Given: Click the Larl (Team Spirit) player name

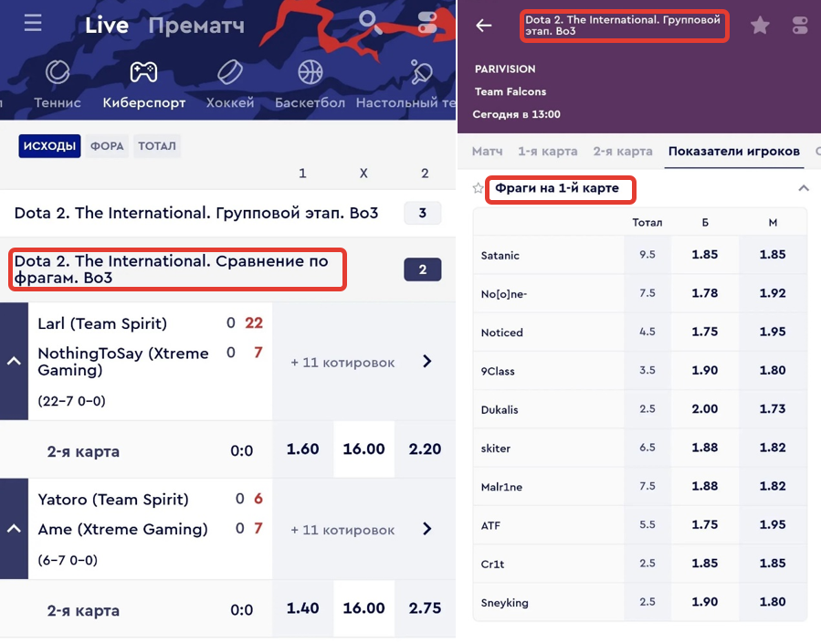Looking at the screenshot, I should click(102, 323).
